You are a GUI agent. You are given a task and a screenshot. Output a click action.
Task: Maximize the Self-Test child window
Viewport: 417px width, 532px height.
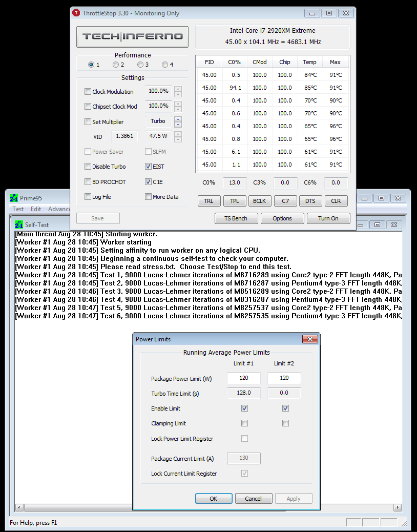pos(377,224)
